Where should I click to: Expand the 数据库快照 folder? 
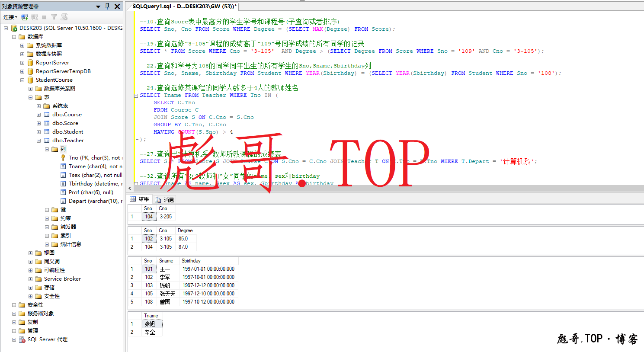[x=22, y=54]
